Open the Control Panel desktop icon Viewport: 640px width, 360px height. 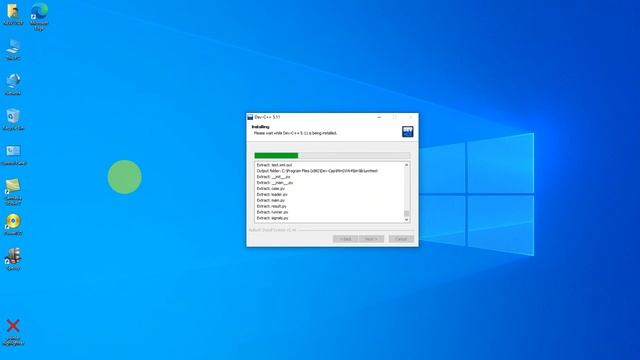point(13,154)
